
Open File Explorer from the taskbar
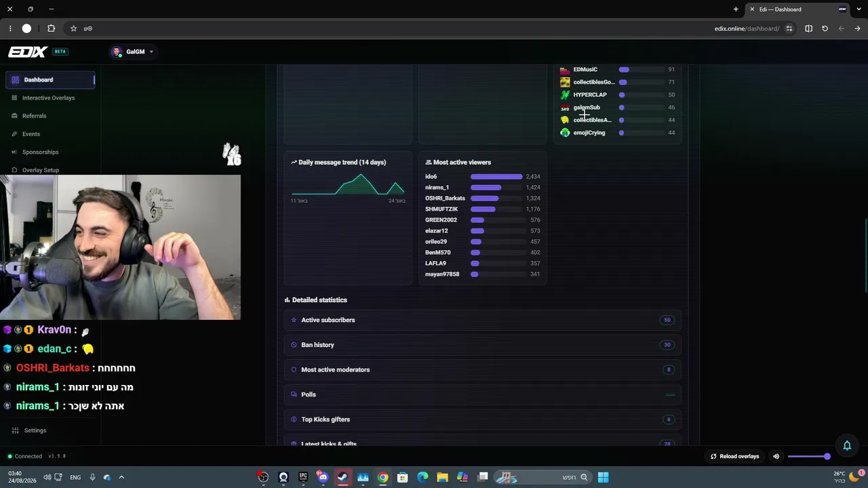[443, 477]
